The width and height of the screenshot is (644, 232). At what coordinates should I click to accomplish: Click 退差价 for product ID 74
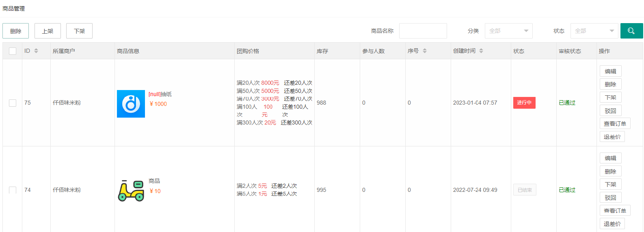pos(612,224)
